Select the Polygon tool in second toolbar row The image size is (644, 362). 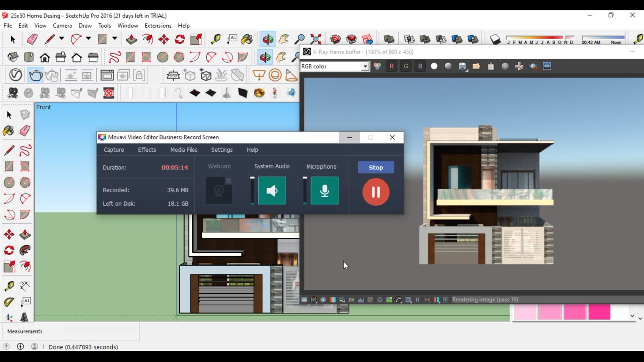point(179,57)
